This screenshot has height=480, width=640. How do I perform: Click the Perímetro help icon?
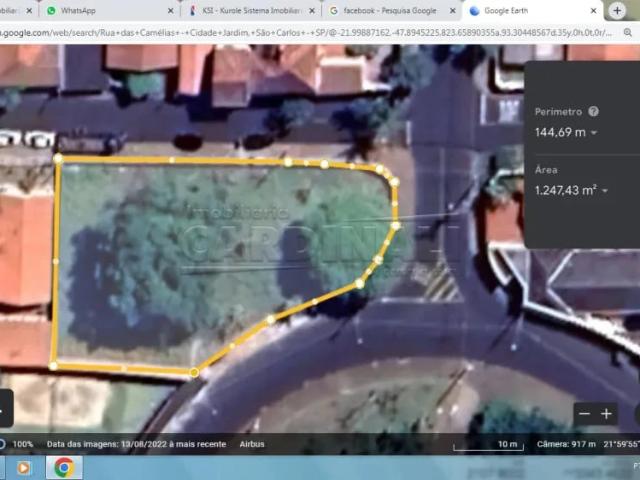tap(593, 111)
